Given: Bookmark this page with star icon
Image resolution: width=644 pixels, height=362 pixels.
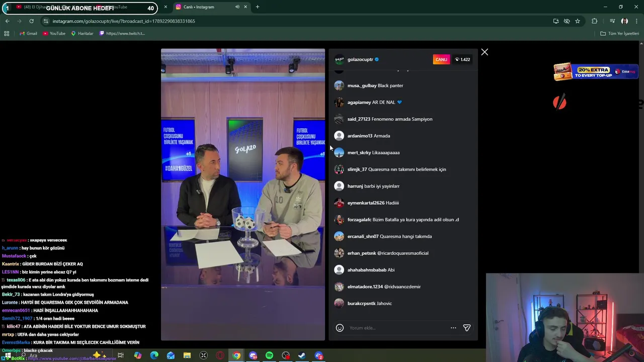Looking at the screenshot, I should (x=578, y=21).
